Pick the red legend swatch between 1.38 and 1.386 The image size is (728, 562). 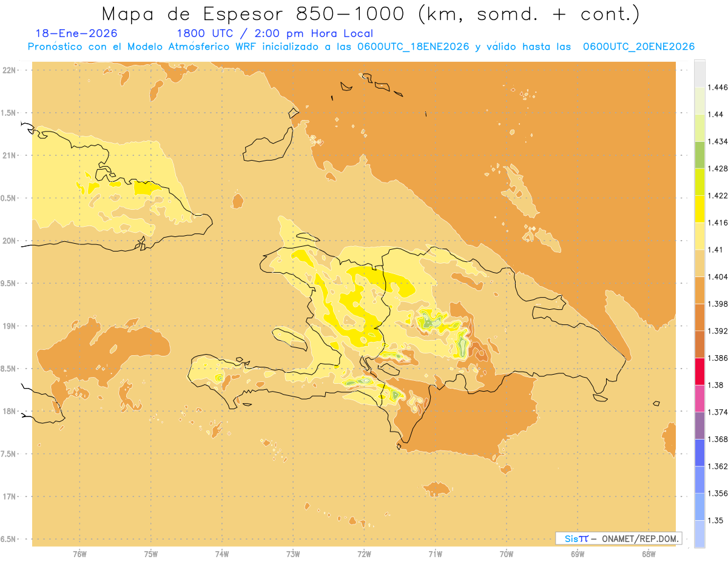pos(699,371)
